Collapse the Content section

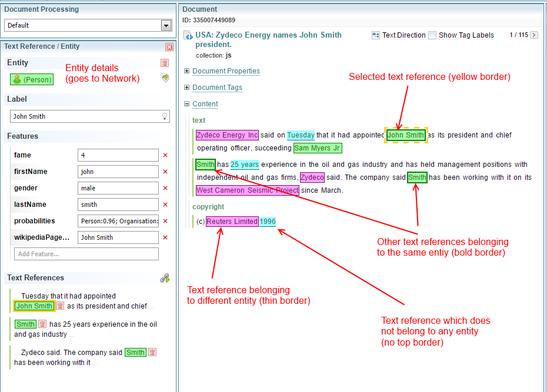(187, 104)
